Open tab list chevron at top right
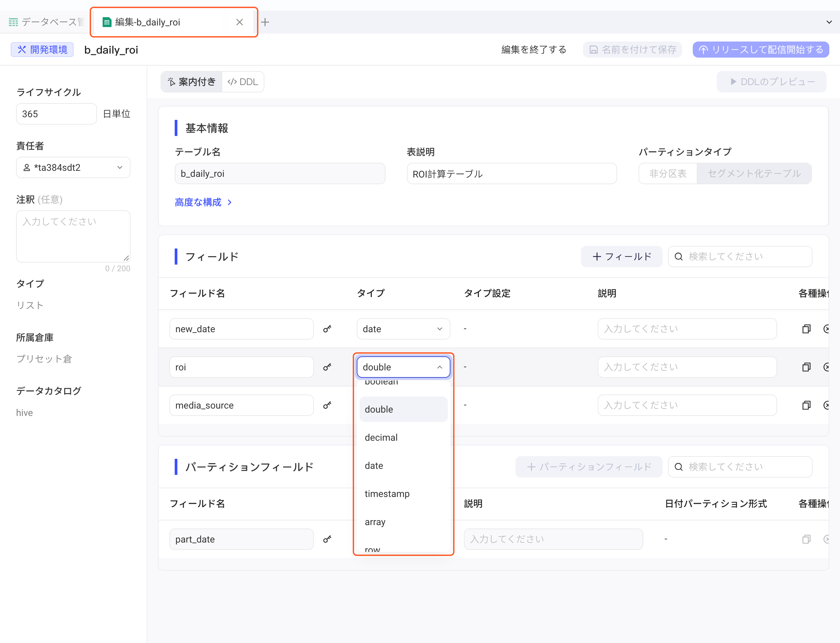 829,22
